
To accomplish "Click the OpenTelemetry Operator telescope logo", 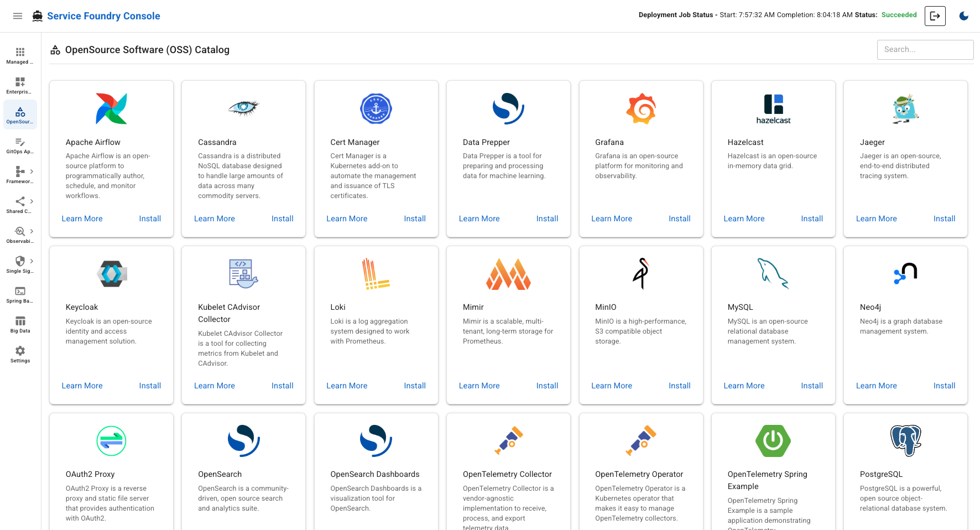I will [x=641, y=440].
